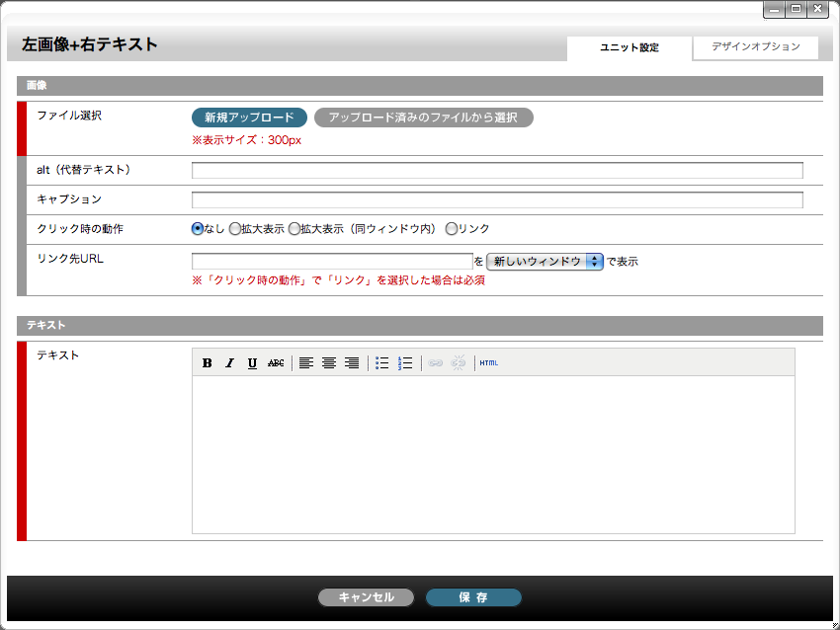Image resolution: width=840 pixels, height=630 pixels.
Task: Minimize the dialog window
Action: [774, 9]
